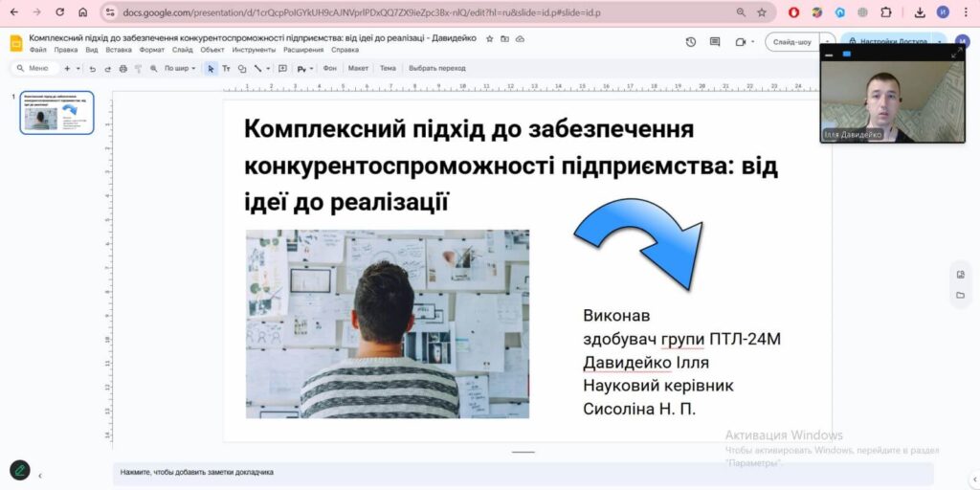980x490 pixels.
Task: Bookmark page with the star icon
Action: coord(762,12)
